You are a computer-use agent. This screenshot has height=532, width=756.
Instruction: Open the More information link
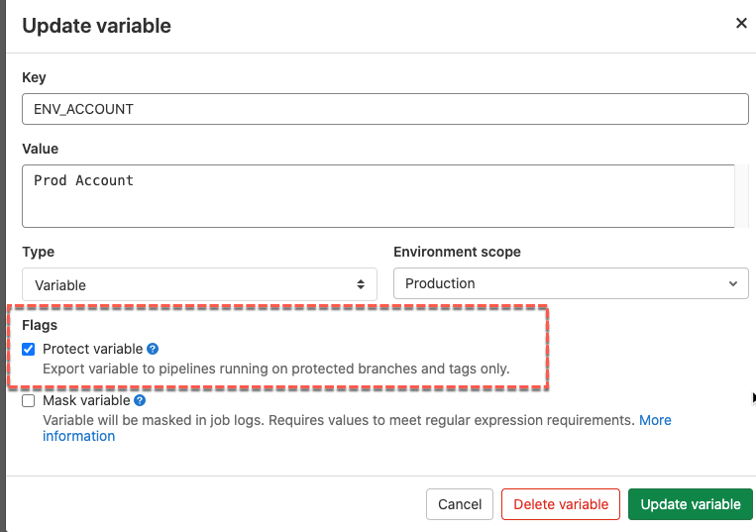[x=655, y=420]
